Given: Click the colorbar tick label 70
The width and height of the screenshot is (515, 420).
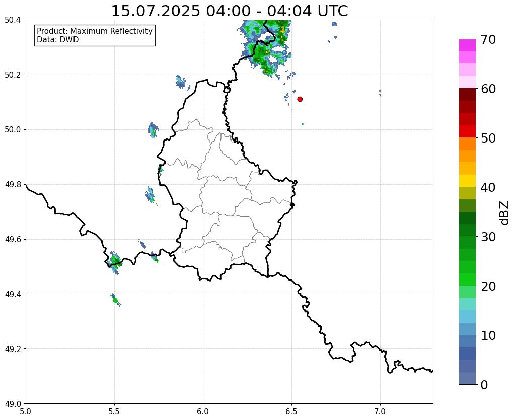Looking at the screenshot, I should pyautogui.click(x=488, y=39).
